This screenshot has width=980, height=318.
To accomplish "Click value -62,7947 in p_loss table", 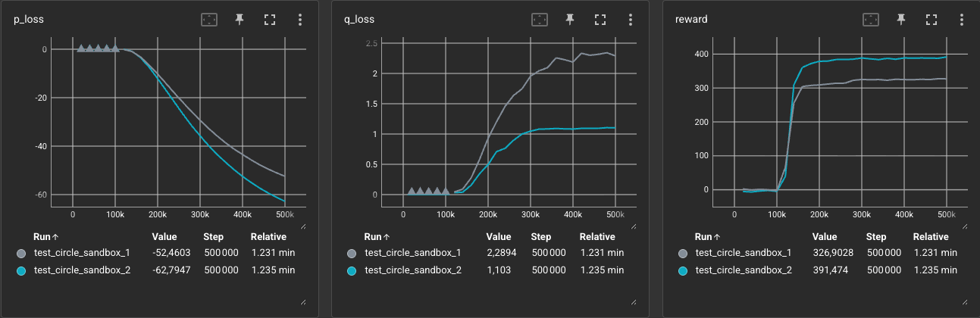I will pos(171,270).
